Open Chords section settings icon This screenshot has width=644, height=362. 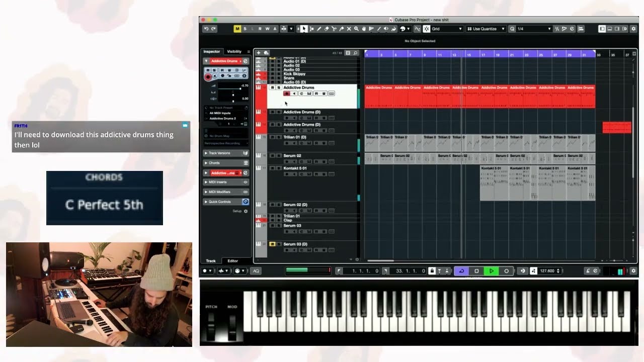pyautogui.click(x=246, y=163)
